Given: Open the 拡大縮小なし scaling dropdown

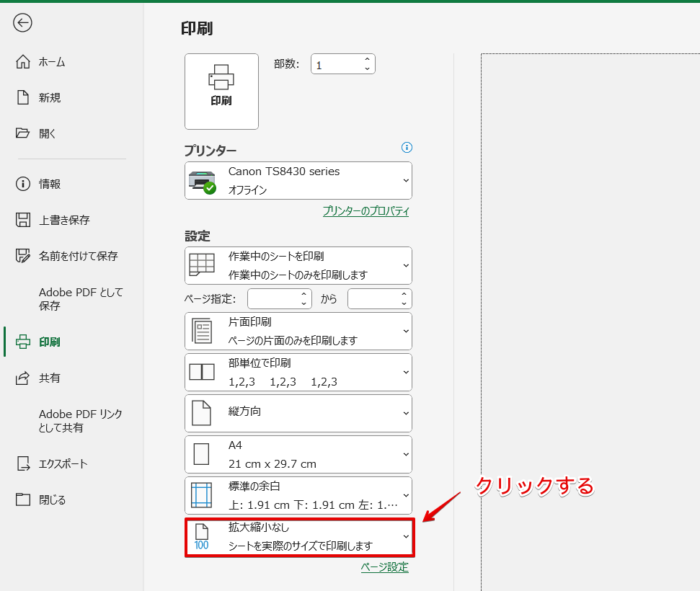Looking at the screenshot, I should pyautogui.click(x=298, y=537).
